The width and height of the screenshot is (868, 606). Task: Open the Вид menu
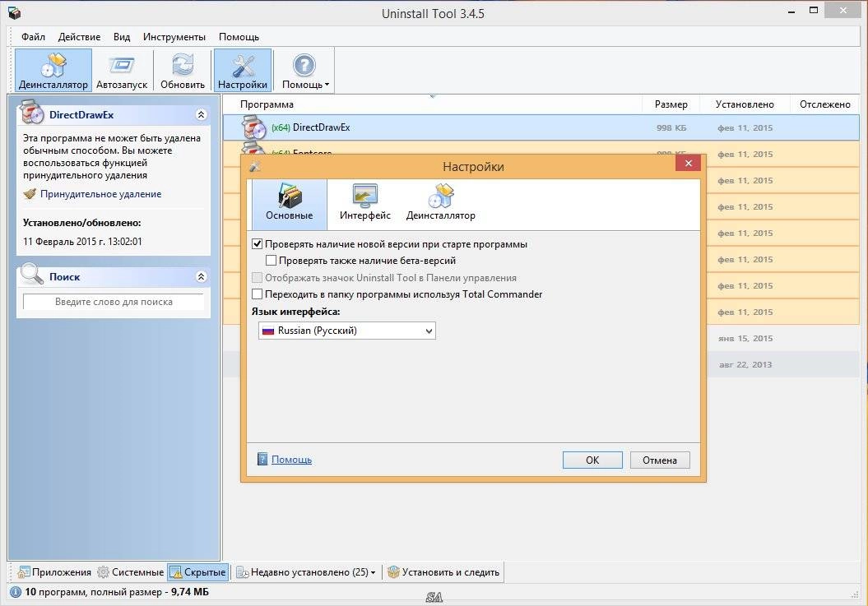pos(122,37)
